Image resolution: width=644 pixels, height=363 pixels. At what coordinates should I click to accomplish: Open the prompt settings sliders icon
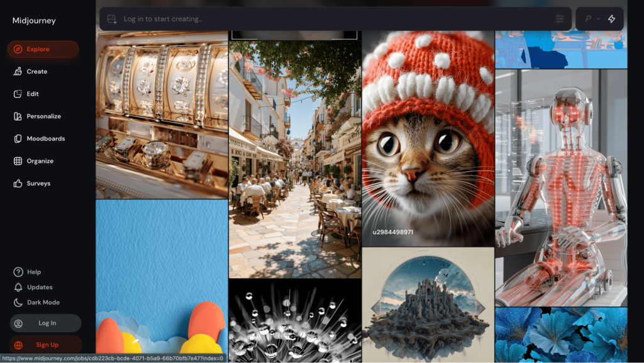click(559, 19)
